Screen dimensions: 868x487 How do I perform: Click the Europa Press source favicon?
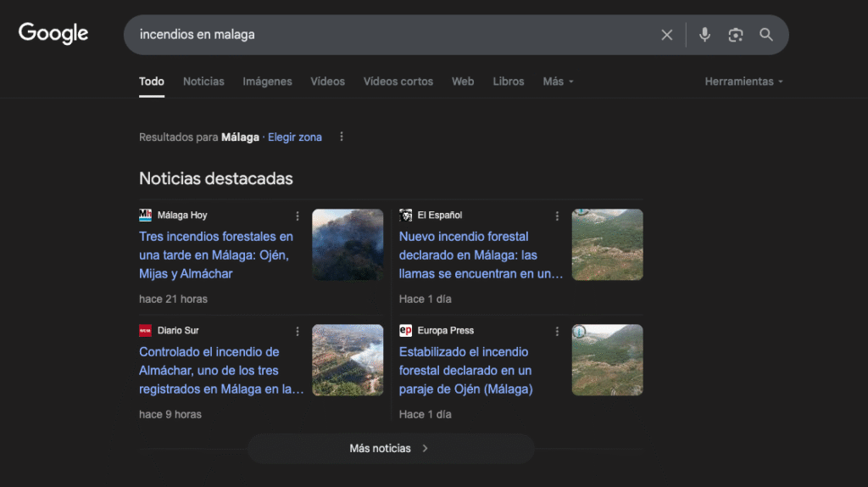tap(405, 330)
